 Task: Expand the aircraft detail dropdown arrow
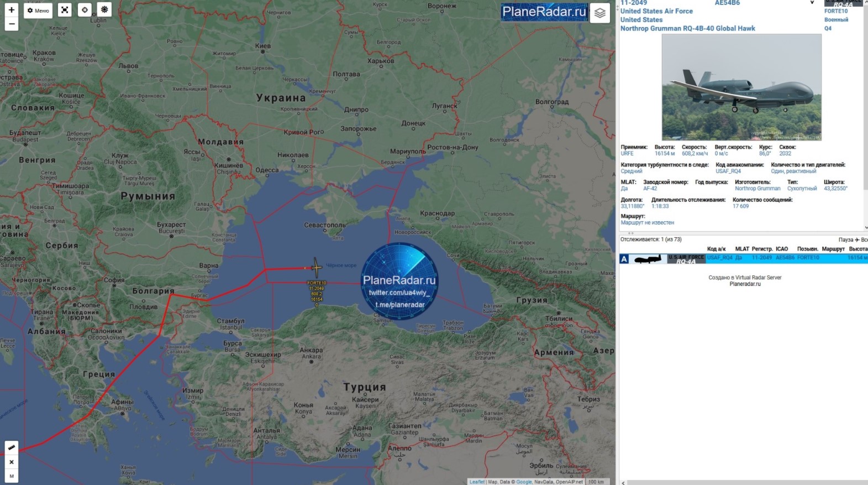point(812,3)
